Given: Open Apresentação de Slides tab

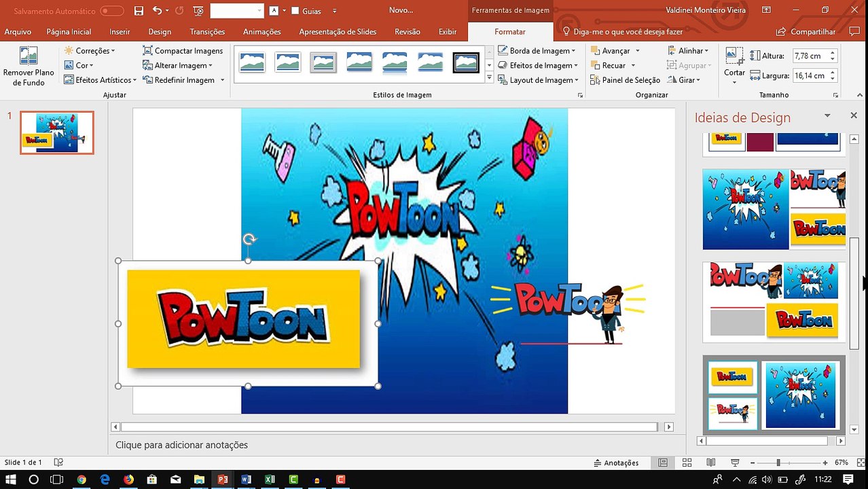Looking at the screenshot, I should [338, 32].
